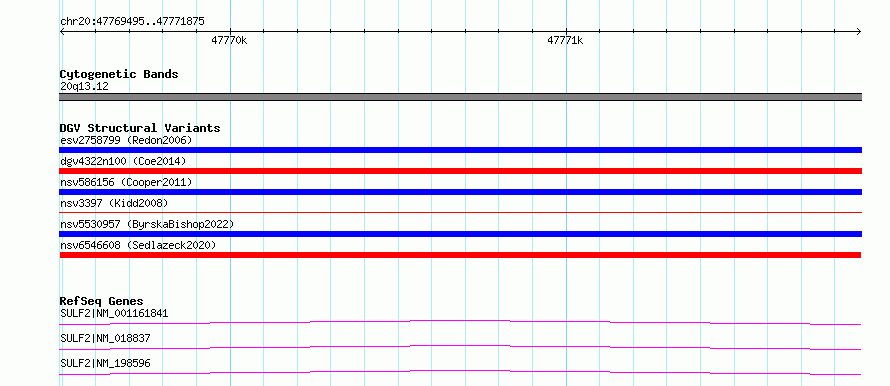
Task: Click the blue bar for nsv5530957
Action: (x=460, y=234)
